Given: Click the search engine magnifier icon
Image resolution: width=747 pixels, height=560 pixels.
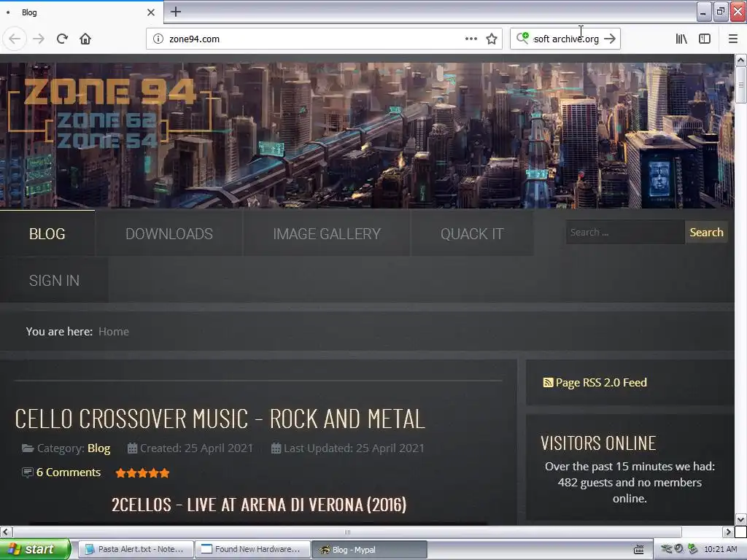Looking at the screenshot, I should 522,38.
